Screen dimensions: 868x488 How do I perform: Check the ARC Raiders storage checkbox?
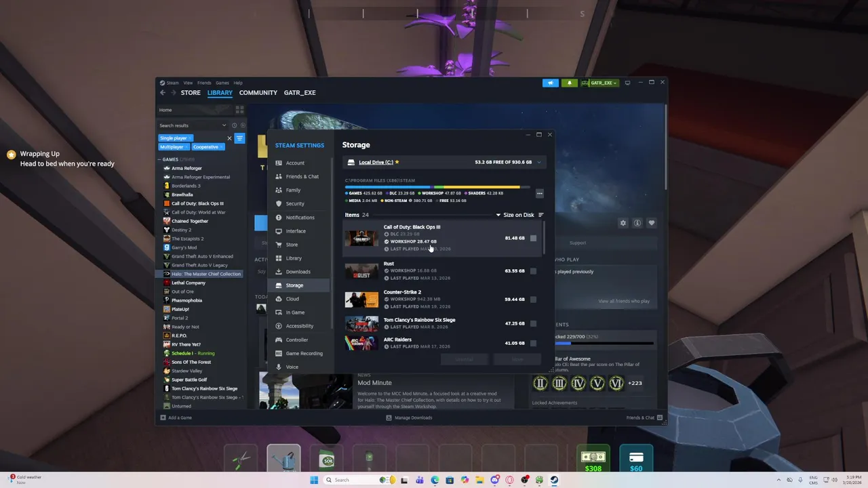533,343
